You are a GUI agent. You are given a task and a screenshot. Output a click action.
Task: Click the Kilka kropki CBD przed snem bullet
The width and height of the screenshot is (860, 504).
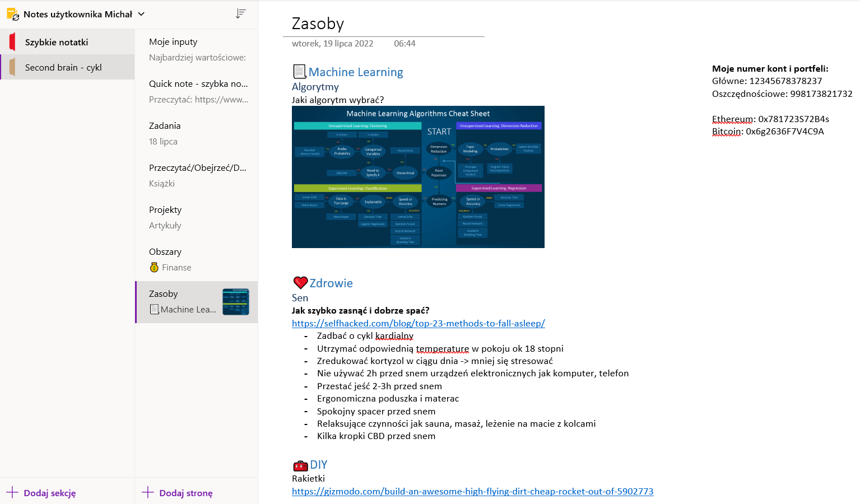pos(376,436)
